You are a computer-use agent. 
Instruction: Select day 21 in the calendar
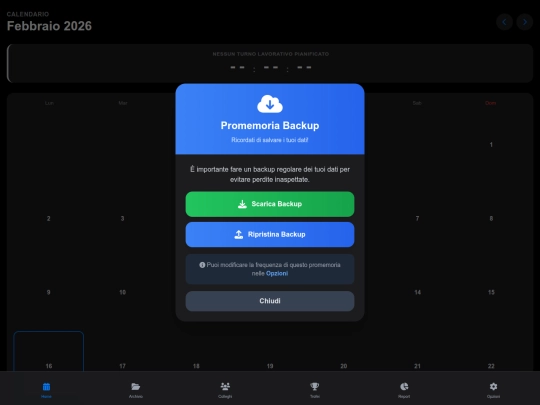(x=417, y=366)
